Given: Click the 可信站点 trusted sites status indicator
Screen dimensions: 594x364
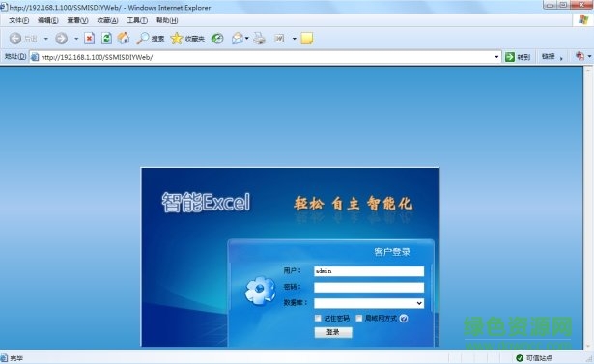Looking at the screenshot, I should 534,358.
